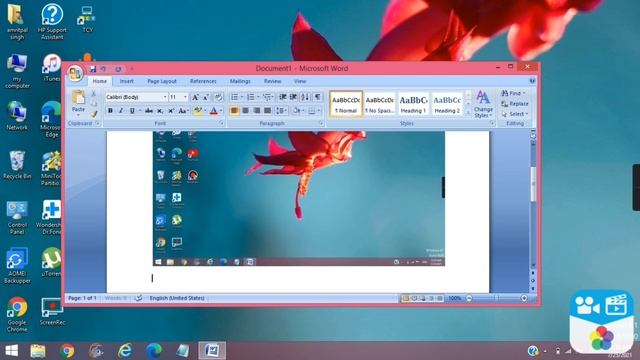Open Windows Start button on taskbar
Viewport: 640px width, 360px height.
pyautogui.click(x=11, y=351)
